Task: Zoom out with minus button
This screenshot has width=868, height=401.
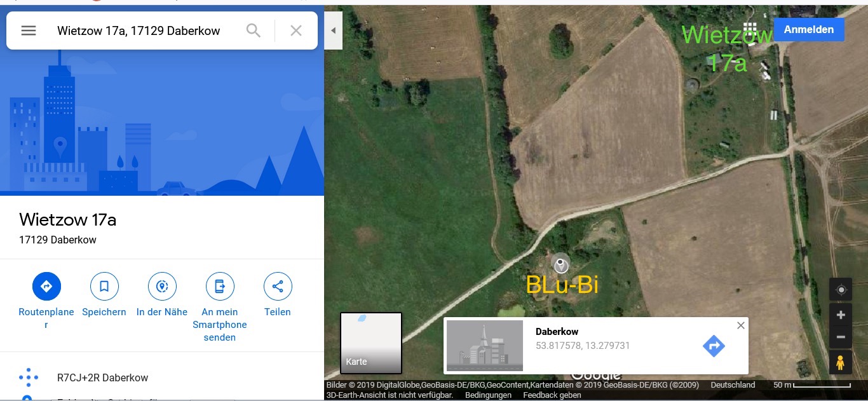Action: coord(841,337)
